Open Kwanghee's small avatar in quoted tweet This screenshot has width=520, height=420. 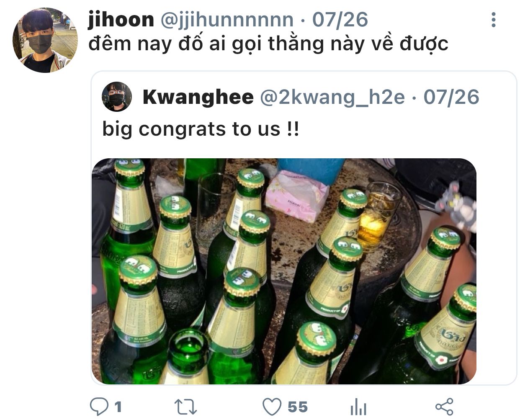pyautogui.click(x=117, y=97)
